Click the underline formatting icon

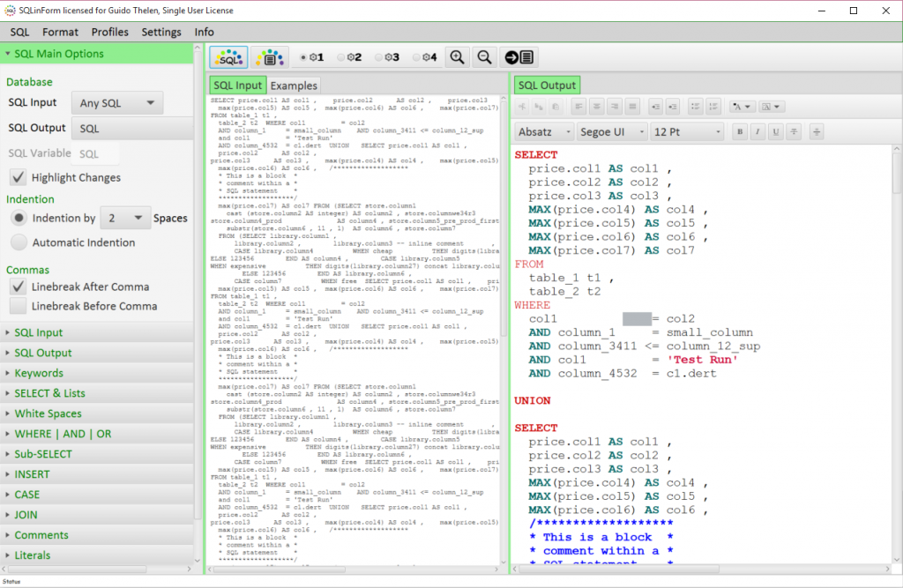pyautogui.click(x=775, y=132)
